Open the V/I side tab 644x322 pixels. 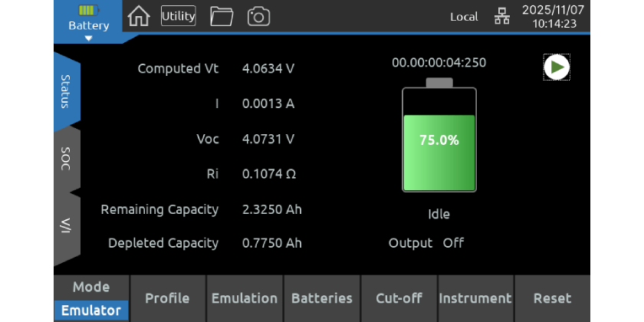tap(67, 227)
